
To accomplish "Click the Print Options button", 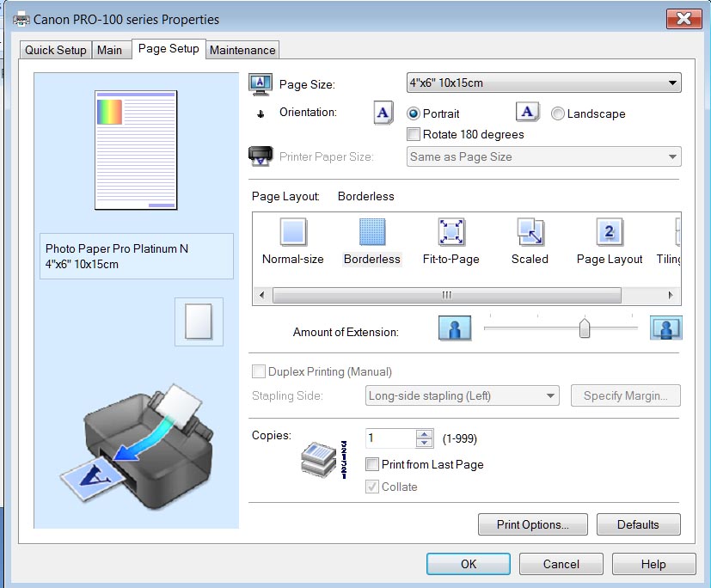I will point(532,524).
